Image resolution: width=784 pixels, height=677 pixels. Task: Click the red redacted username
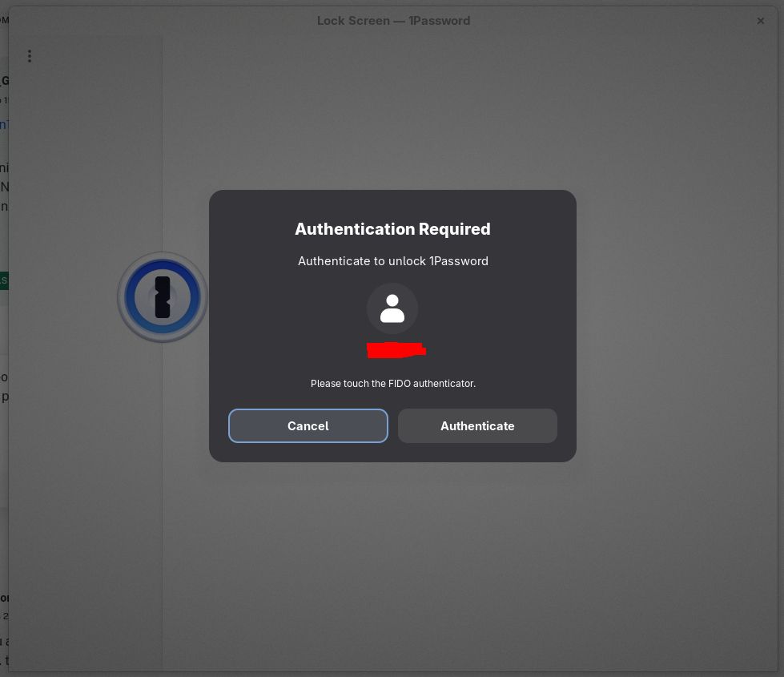tap(396, 349)
